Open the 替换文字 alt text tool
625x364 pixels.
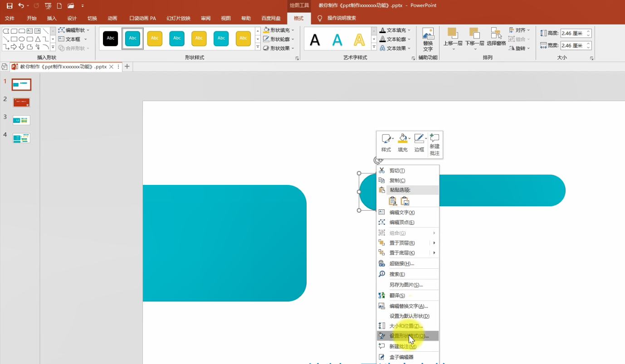(428, 40)
